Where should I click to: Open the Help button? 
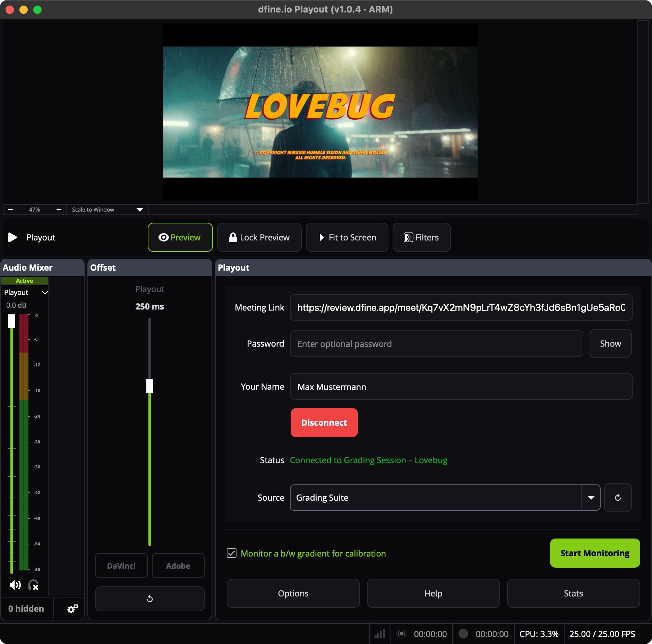click(433, 593)
